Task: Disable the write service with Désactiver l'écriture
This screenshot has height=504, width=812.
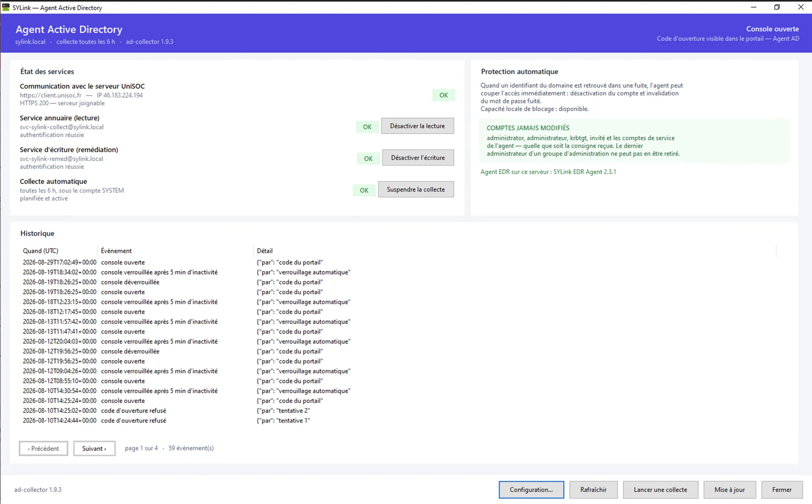Action: (x=418, y=158)
